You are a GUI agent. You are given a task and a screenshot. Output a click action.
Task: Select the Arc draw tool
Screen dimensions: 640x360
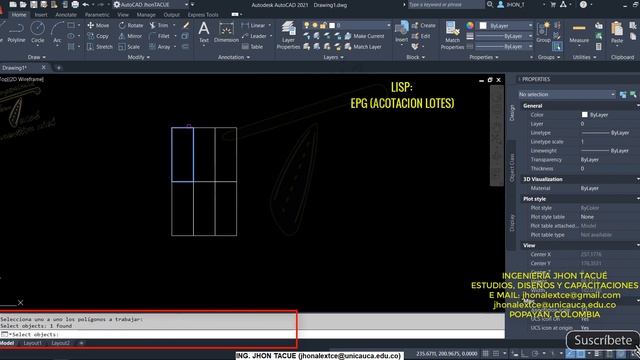57,33
